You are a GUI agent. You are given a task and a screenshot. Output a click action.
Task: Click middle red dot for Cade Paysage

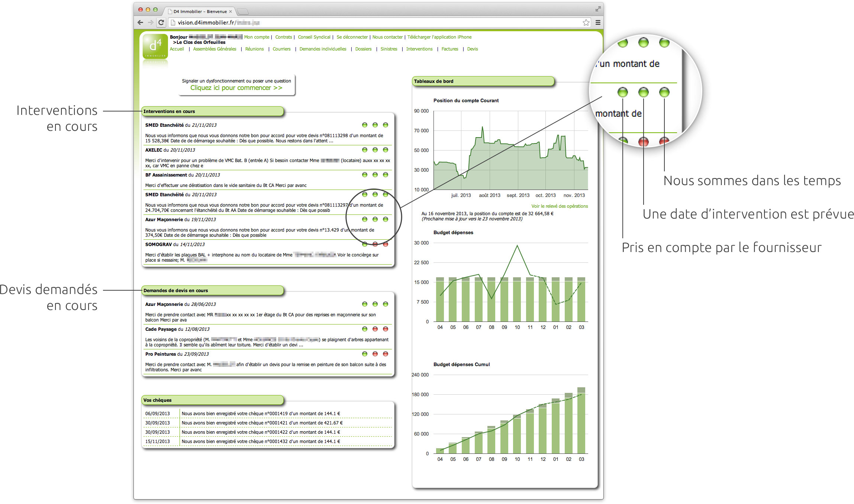pos(375,329)
